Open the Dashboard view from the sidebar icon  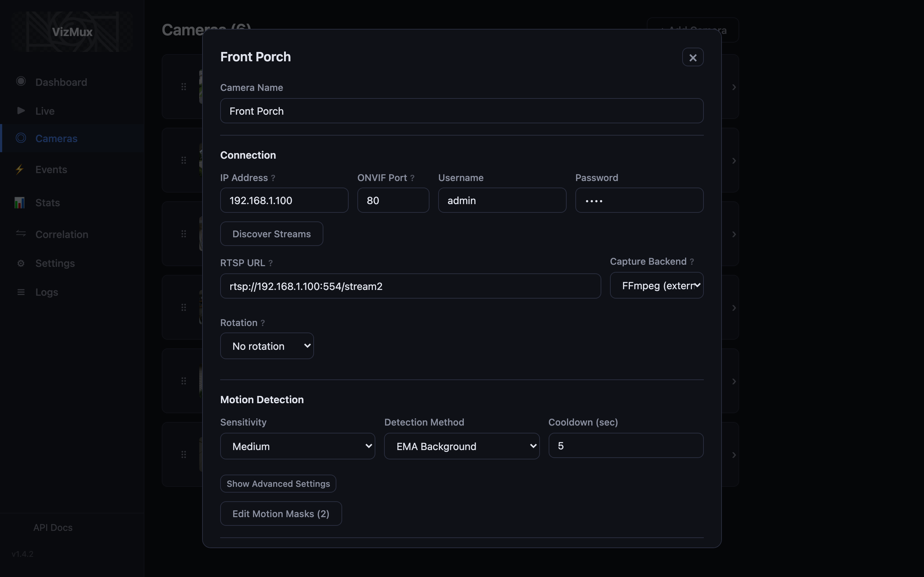[21, 81]
